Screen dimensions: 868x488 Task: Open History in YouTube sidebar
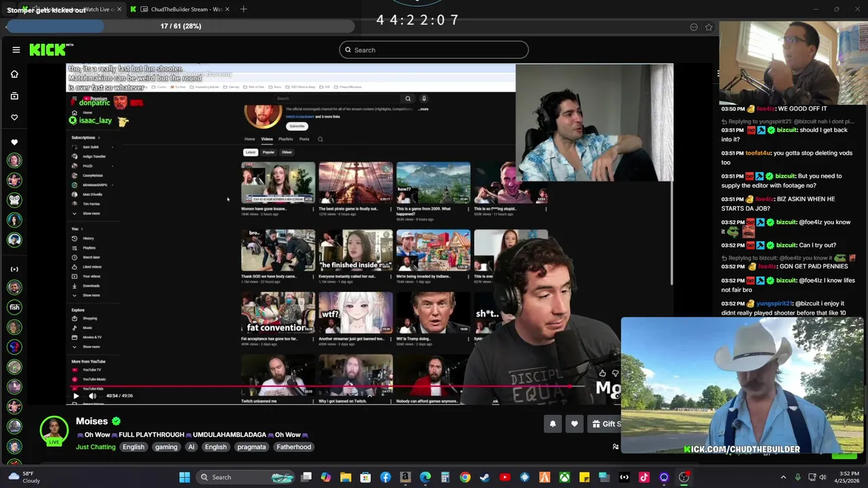click(x=88, y=239)
